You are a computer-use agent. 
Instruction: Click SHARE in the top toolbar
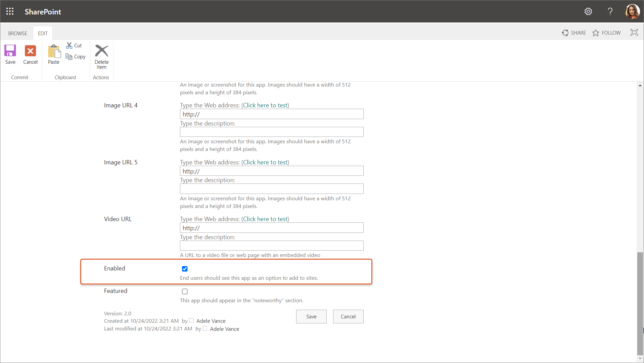coord(574,33)
